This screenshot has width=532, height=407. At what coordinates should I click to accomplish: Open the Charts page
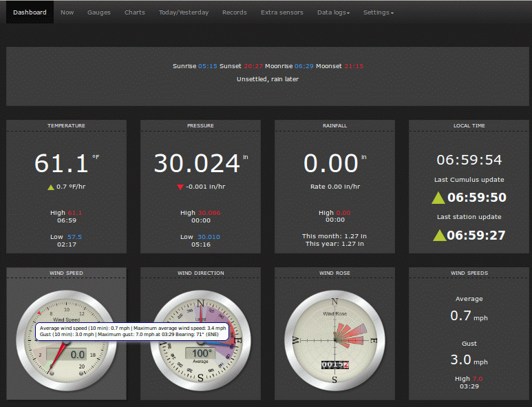[135, 12]
